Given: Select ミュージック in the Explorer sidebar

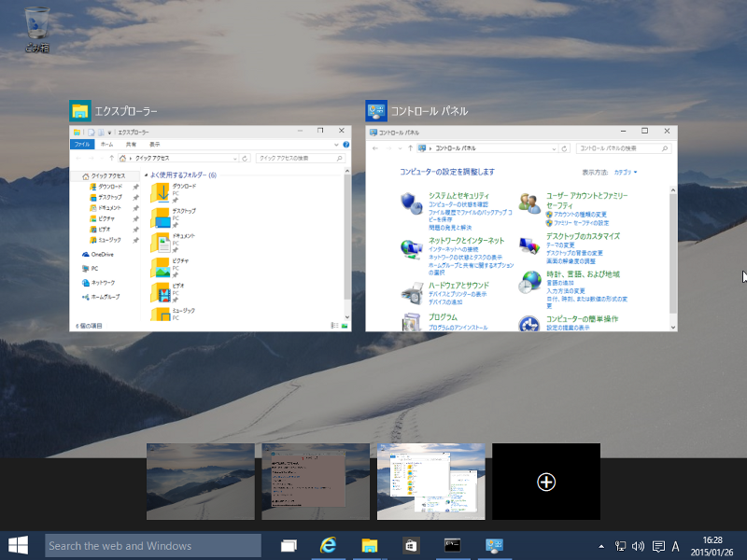Looking at the screenshot, I should [109, 240].
